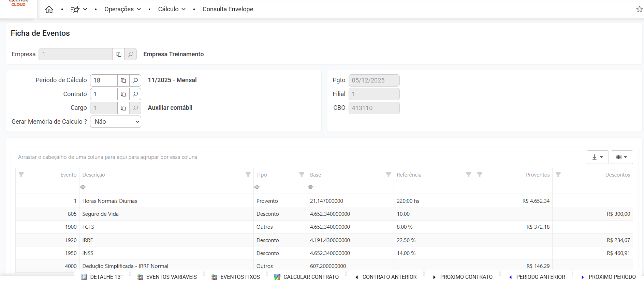The height and width of the screenshot is (287, 644).
Task: Mark page as favorite with star icon
Action: [639, 9]
